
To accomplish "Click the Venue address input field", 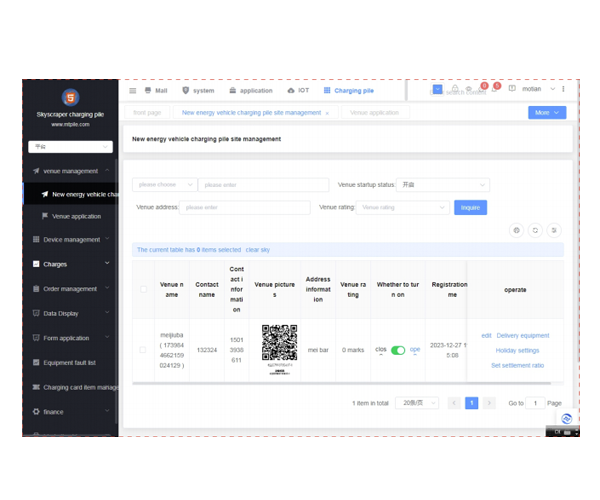I will click(x=245, y=207).
